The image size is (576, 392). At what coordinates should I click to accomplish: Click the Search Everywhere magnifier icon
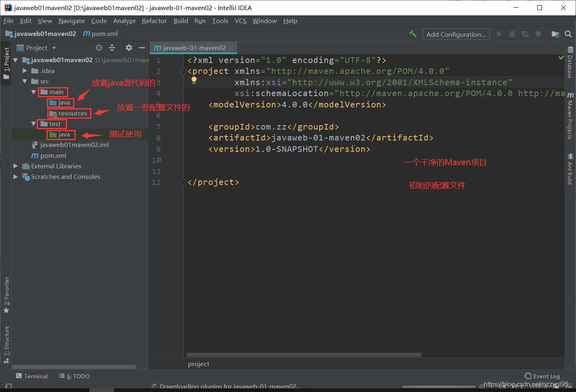pos(568,34)
